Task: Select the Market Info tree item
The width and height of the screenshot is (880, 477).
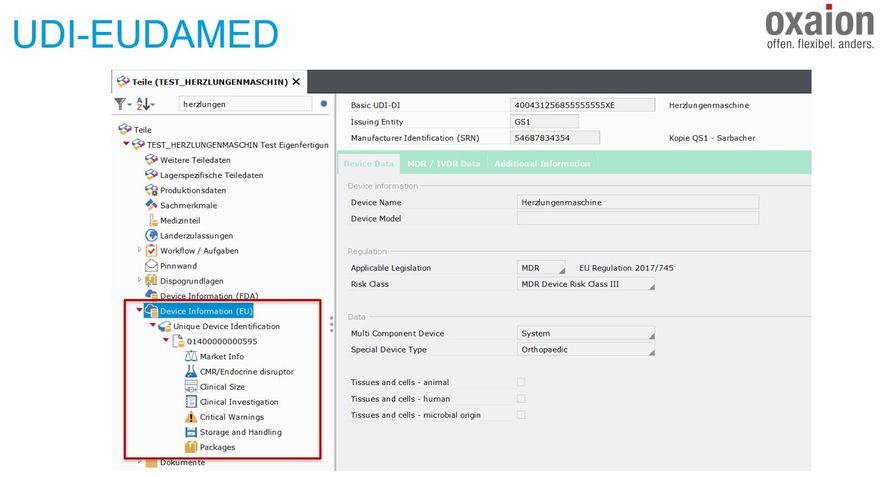Action: point(222,356)
